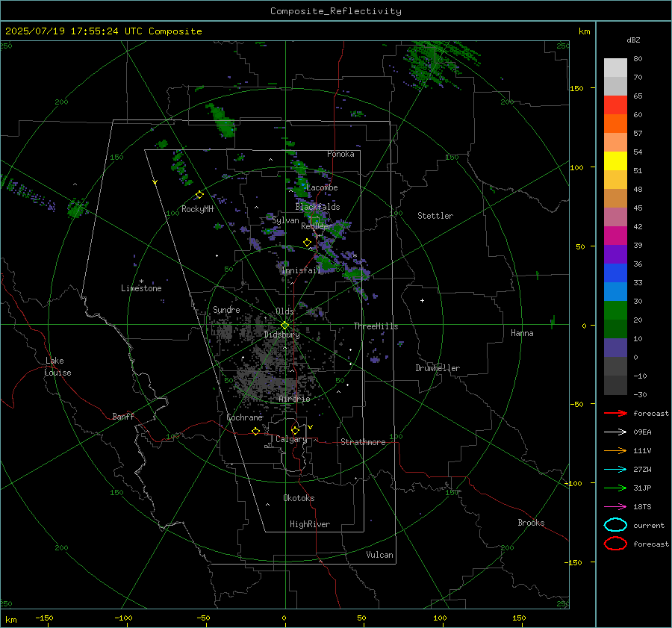Click the Sundre town label

[226, 309]
